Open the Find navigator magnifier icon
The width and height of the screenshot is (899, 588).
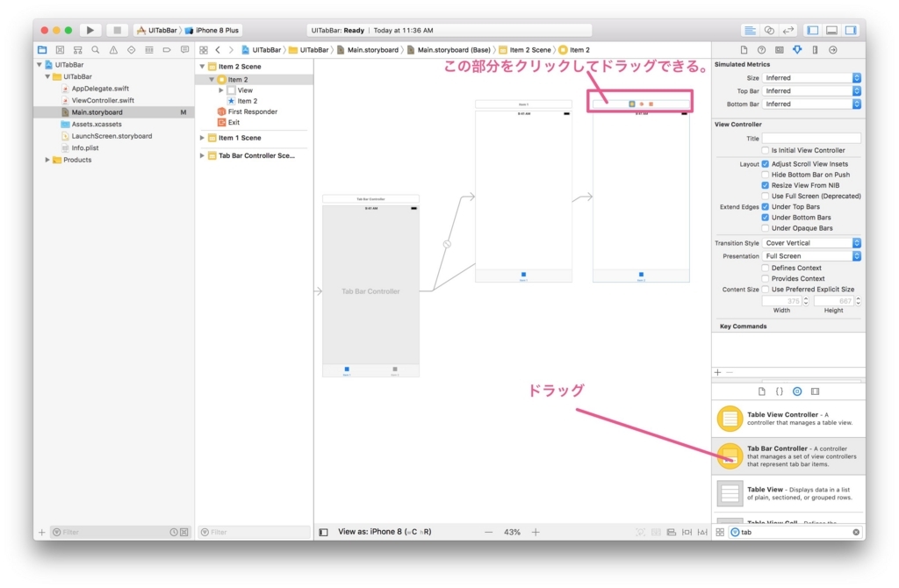click(96, 50)
